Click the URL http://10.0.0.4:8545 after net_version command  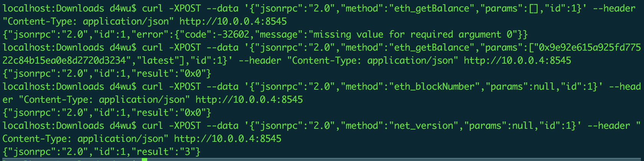pyautogui.click(x=228, y=139)
